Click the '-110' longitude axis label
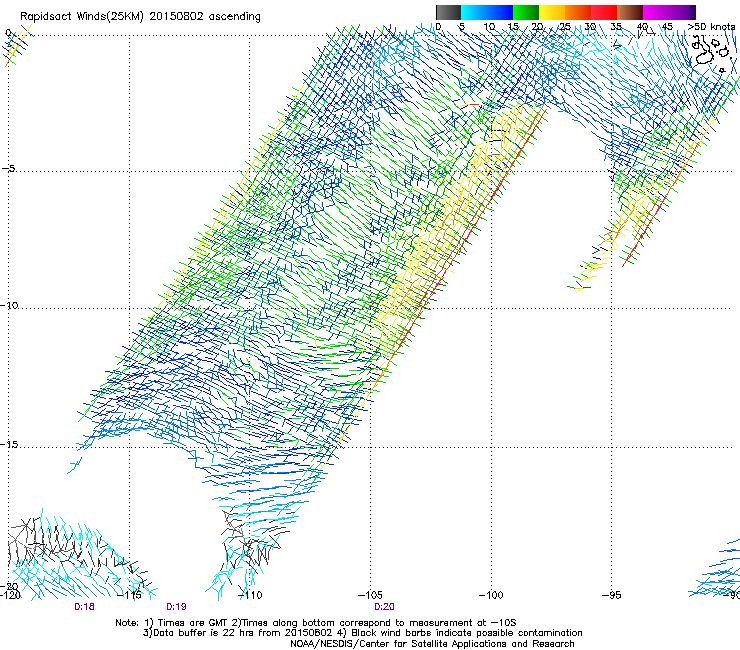The width and height of the screenshot is (740, 650). [x=250, y=595]
